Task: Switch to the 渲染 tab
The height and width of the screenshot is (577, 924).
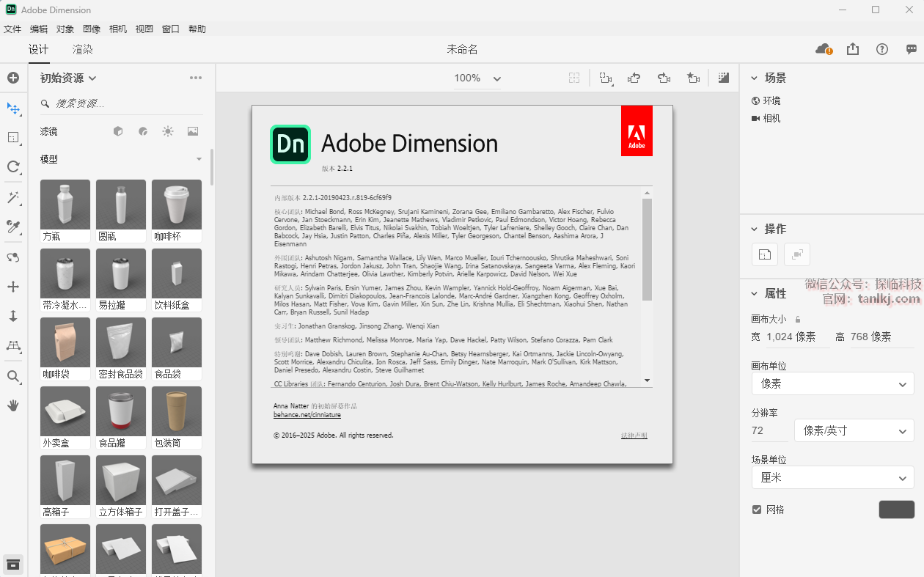Action: coord(83,50)
